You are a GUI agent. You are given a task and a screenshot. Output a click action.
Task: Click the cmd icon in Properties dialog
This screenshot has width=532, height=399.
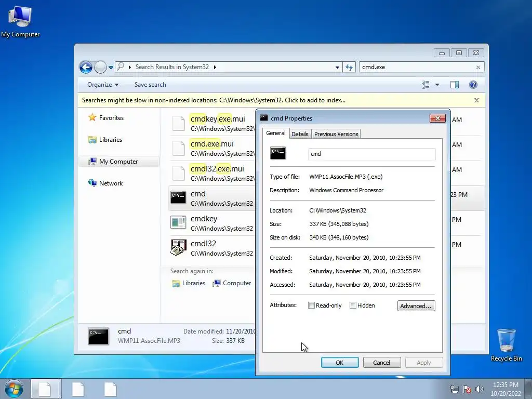tap(278, 153)
